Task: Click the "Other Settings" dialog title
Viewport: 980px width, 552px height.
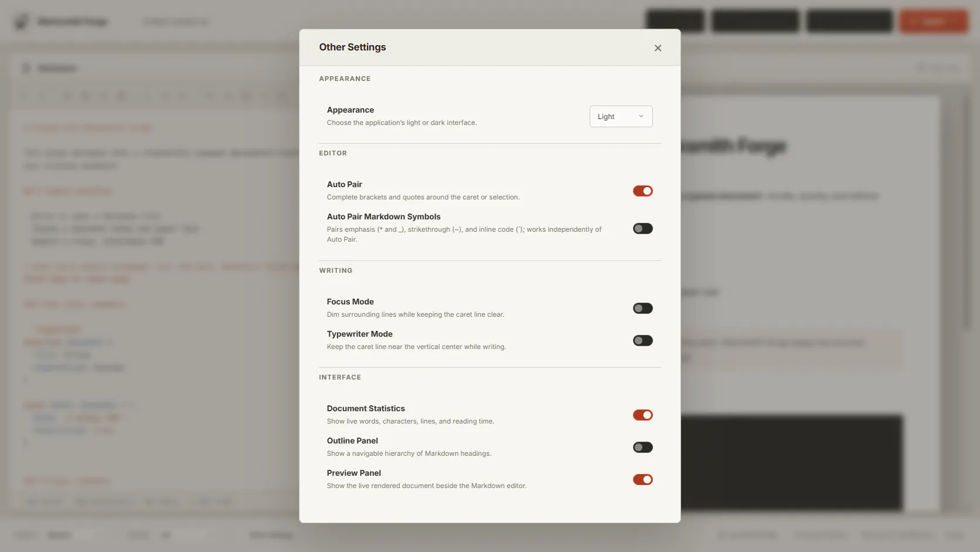Action: point(352,47)
